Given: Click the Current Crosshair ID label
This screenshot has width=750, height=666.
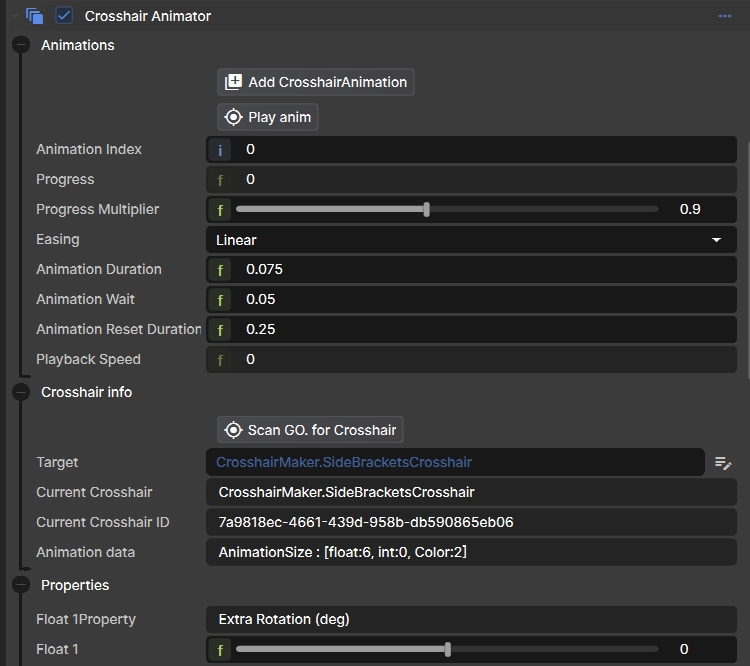Looking at the screenshot, I should [103, 522].
